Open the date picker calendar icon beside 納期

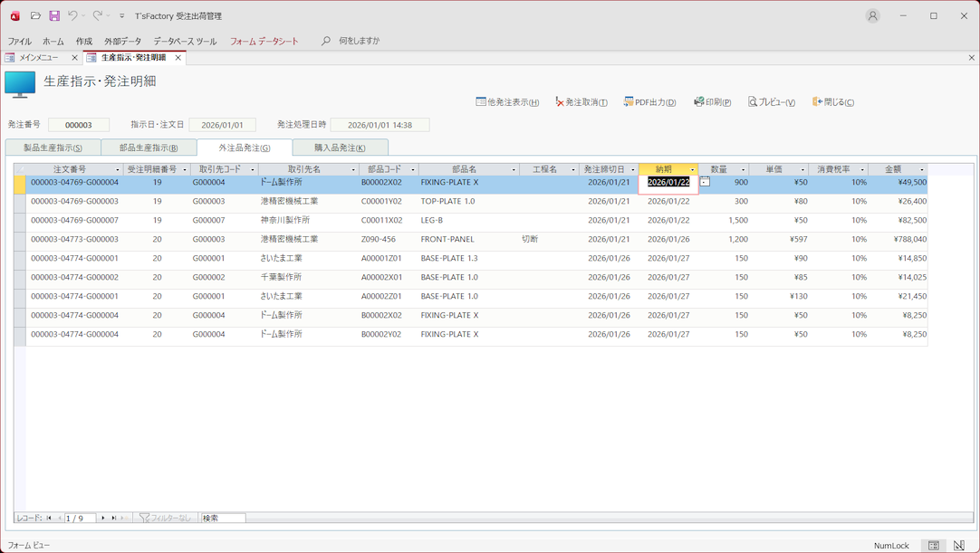(x=705, y=182)
